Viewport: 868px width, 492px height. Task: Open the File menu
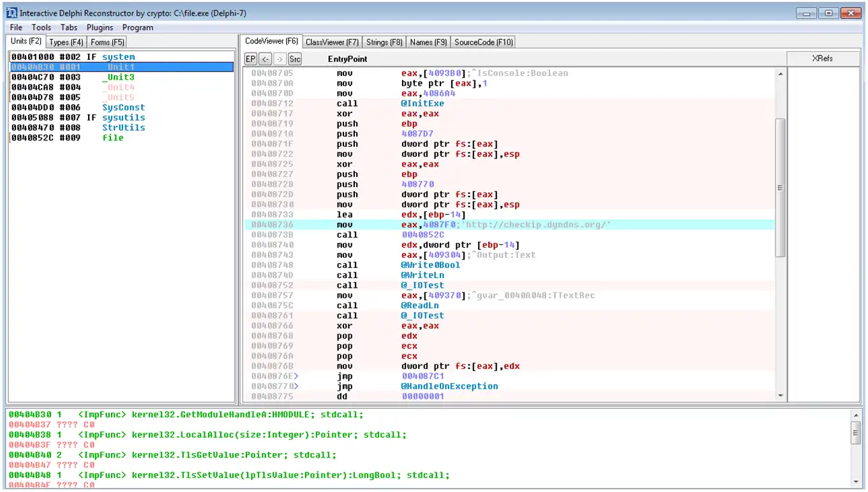[16, 27]
